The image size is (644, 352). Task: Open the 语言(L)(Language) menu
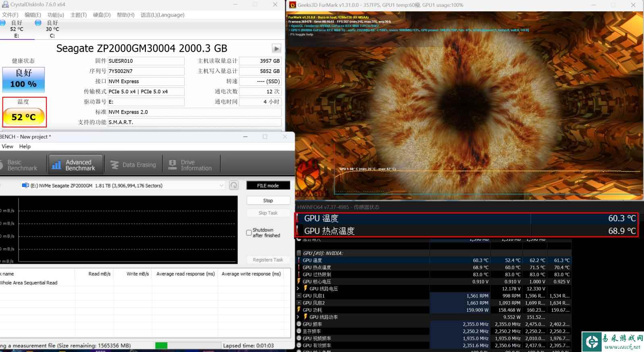coord(162,15)
